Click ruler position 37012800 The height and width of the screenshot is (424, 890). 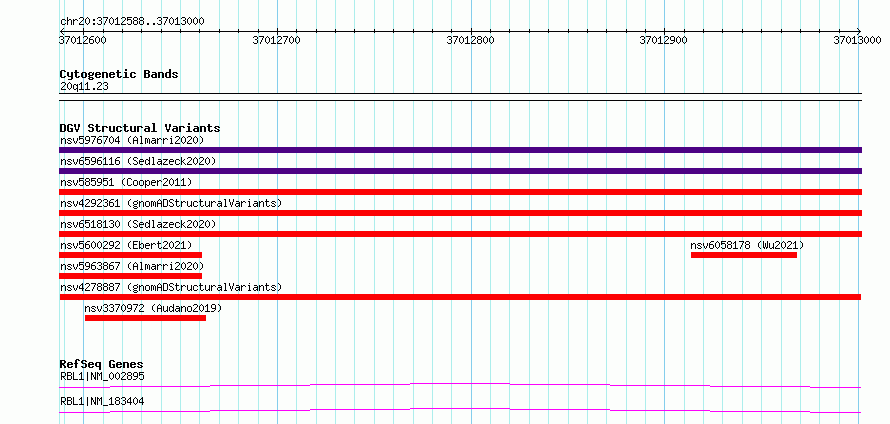point(471,40)
